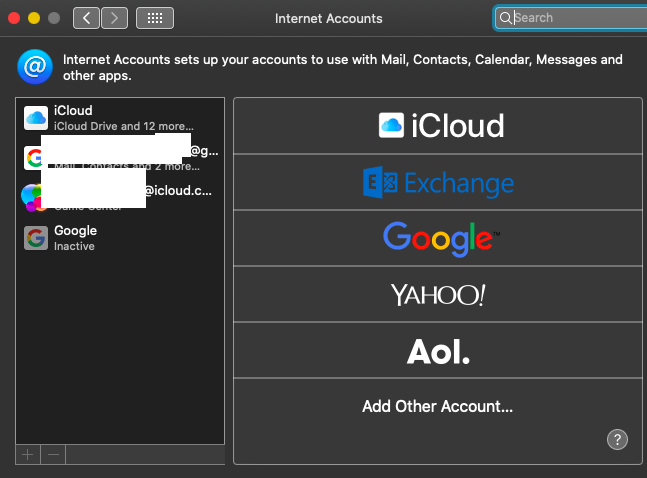
Task: Go forward with the right arrow button
Action: pos(114,18)
